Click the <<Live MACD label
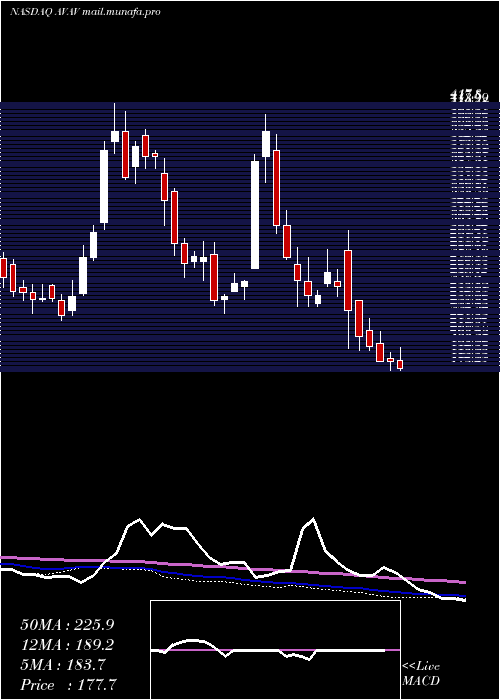Image resolution: width=500 pixels, height=700 pixels. [421, 674]
